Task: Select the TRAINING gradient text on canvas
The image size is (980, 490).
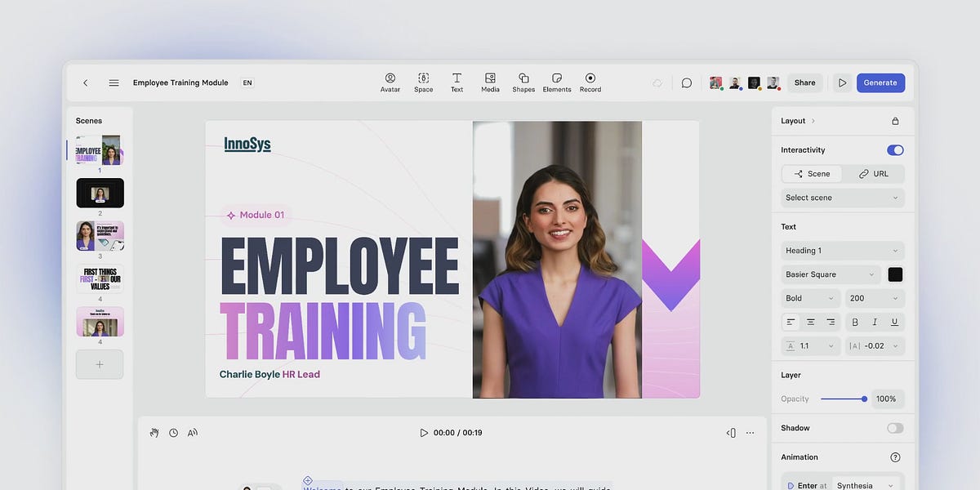Action: click(323, 330)
